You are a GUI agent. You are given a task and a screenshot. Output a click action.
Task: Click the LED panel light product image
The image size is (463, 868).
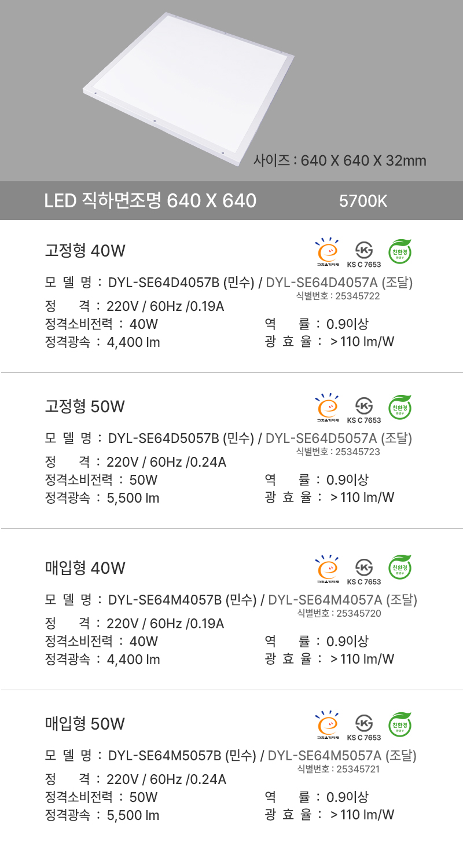(x=189, y=88)
